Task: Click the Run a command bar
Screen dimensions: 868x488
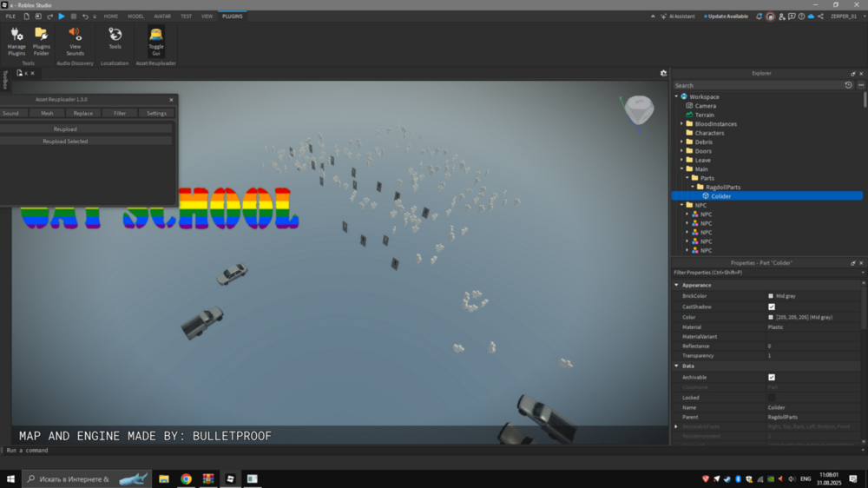Action: (431, 451)
